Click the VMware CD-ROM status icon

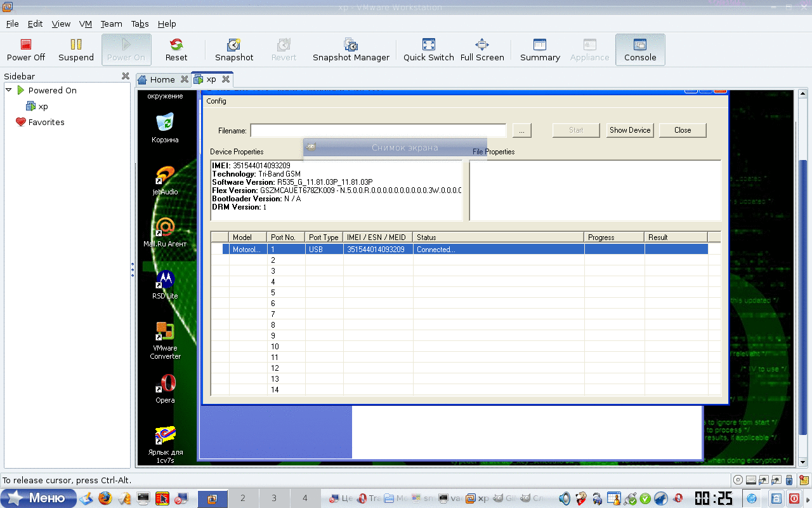[x=738, y=480]
